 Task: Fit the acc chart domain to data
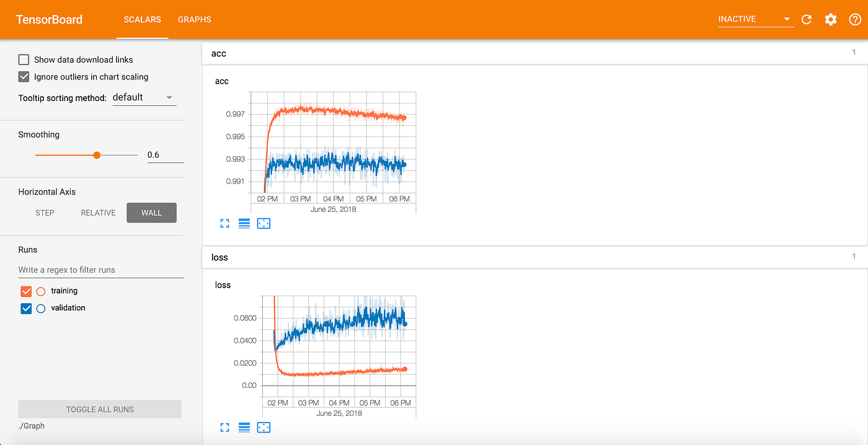tap(263, 223)
